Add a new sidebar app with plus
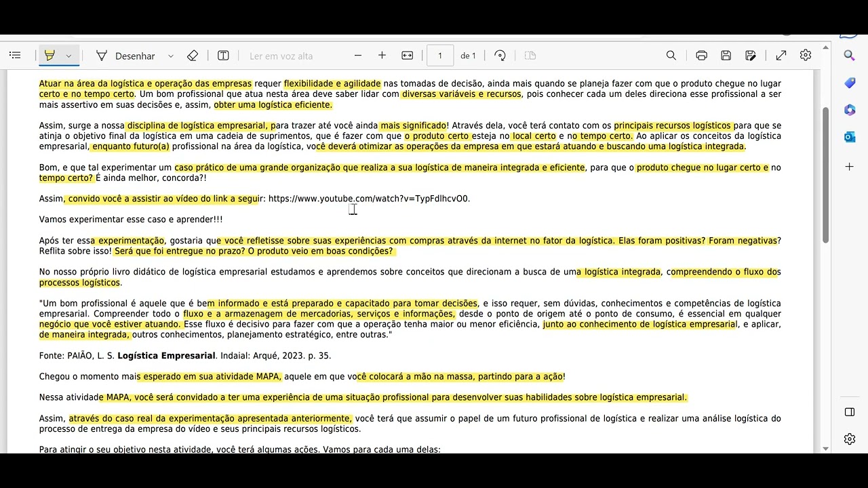Screen dimensions: 868x488 pos(850,166)
